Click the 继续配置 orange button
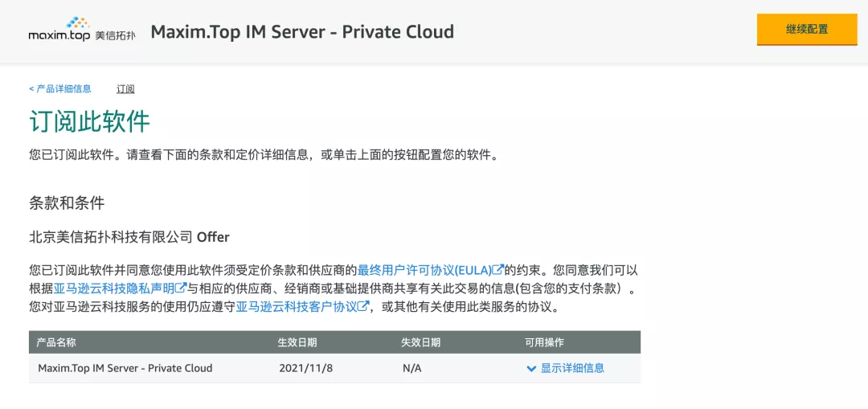The height and width of the screenshot is (409, 868). pos(807,30)
